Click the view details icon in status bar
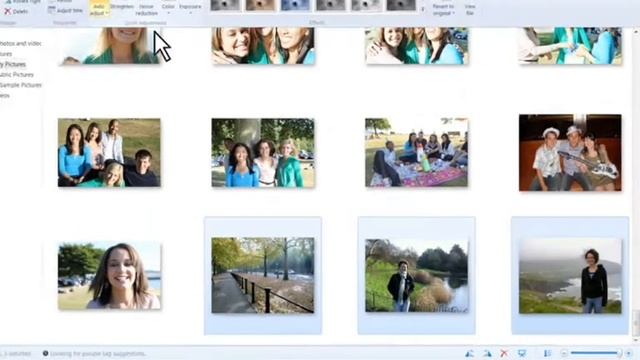640x360 pixels. click(x=547, y=353)
